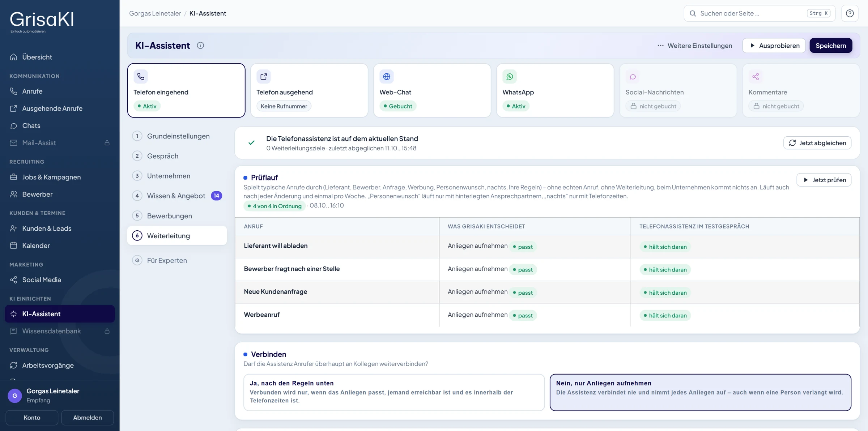Click Jetzt abgleichen button
This screenshot has width=868, height=431.
tap(817, 143)
